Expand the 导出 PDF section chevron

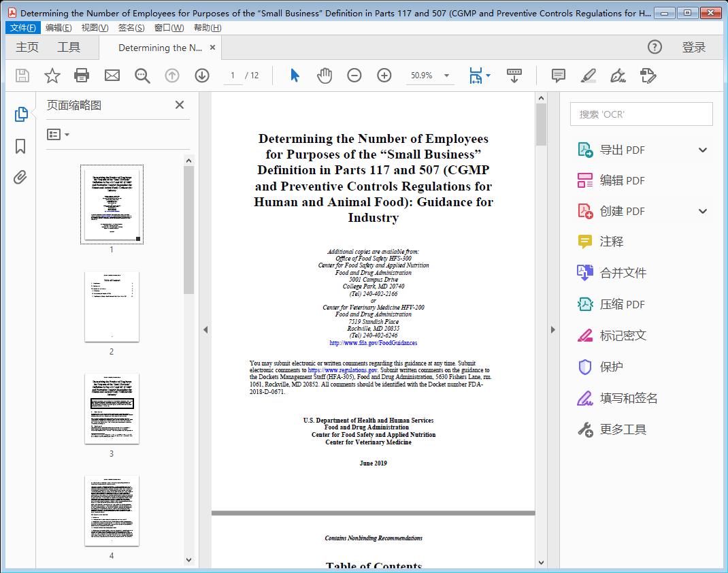tap(703, 150)
